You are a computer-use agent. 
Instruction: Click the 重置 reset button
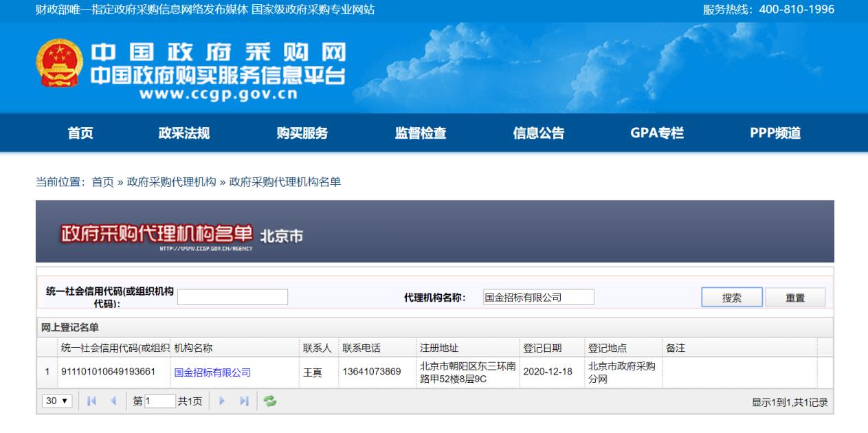tap(797, 297)
